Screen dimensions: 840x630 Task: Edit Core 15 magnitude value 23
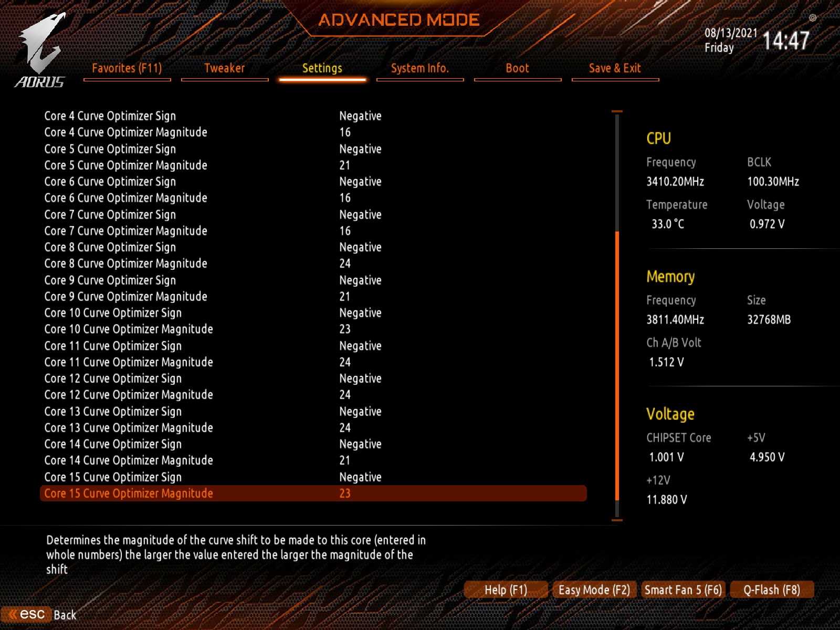pos(345,493)
